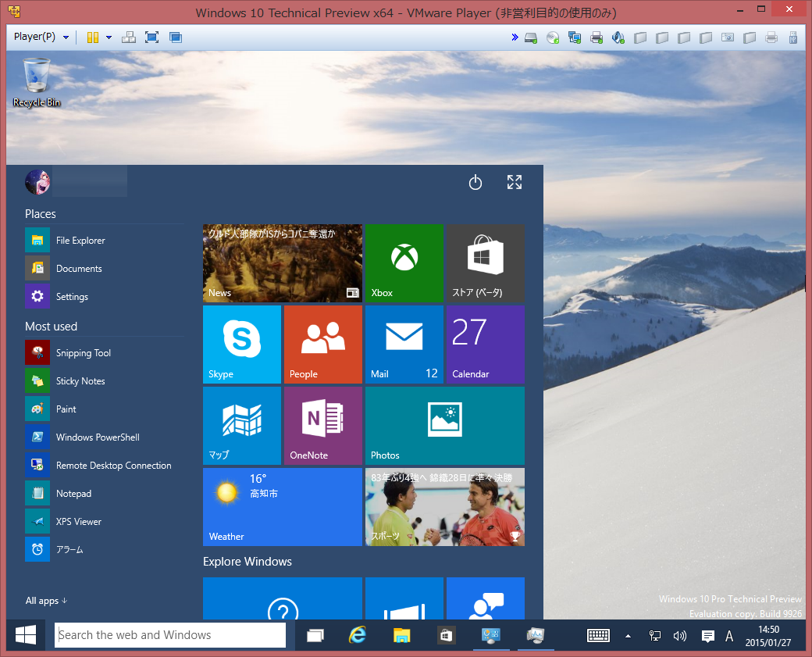Open the People tile
812x657 pixels.
click(x=323, y=345)
